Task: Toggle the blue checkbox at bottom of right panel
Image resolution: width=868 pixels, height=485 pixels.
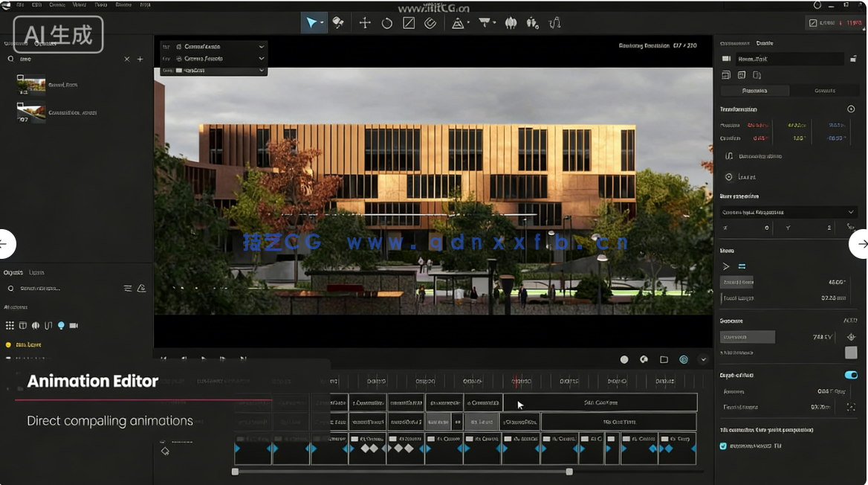Action: click(x=723, y=446)
